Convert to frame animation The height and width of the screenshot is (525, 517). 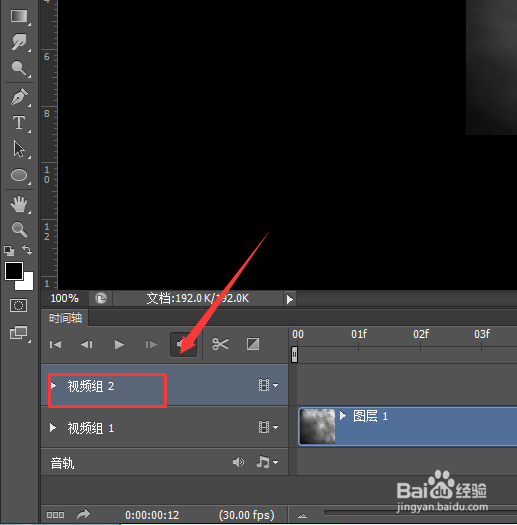[55, 515]
